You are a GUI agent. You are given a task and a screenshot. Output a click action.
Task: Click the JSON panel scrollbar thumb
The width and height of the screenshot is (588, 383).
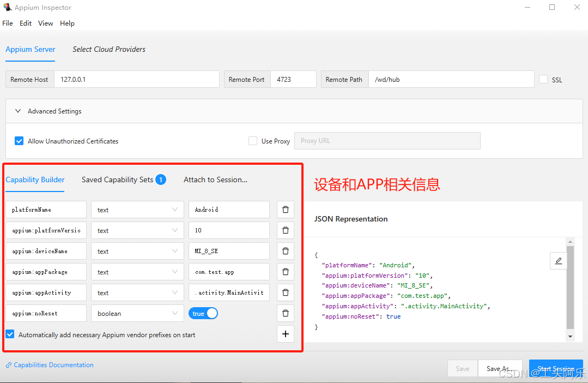click(570, 287)
